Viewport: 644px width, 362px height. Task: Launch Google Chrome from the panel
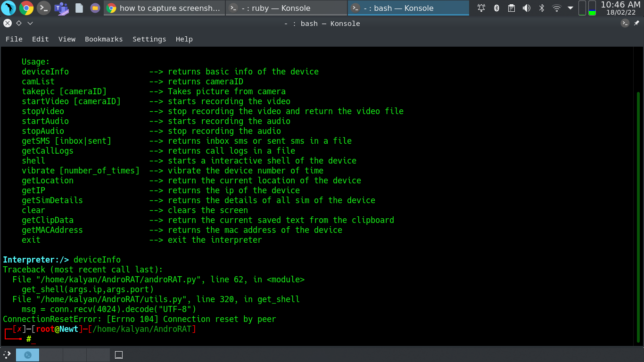26,8
